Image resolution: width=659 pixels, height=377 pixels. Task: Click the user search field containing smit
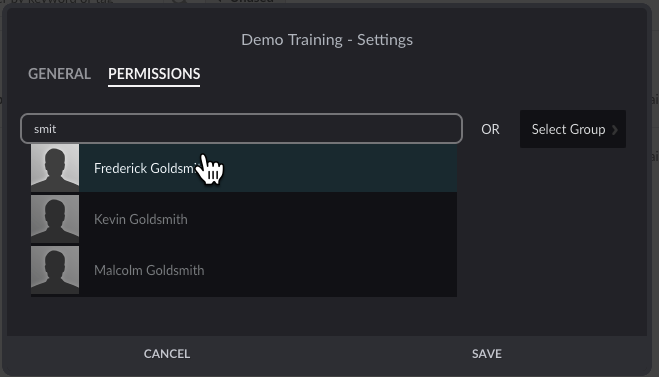pos(241,129)
